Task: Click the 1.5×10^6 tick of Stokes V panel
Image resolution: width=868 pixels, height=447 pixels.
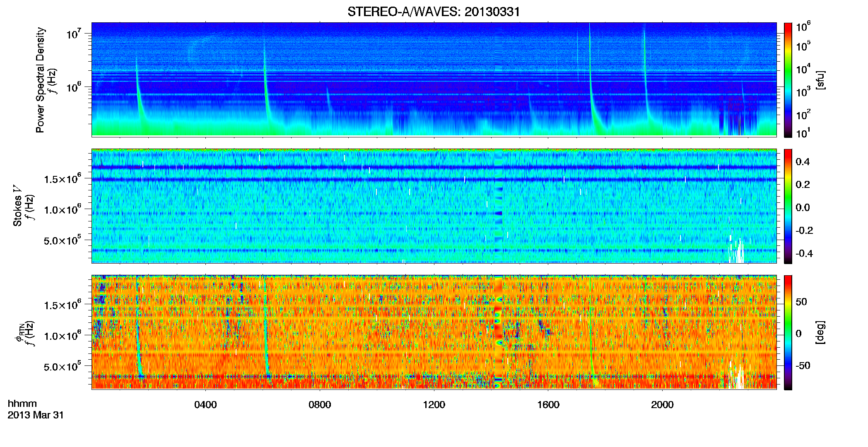Action: click(x=63, y=178)
